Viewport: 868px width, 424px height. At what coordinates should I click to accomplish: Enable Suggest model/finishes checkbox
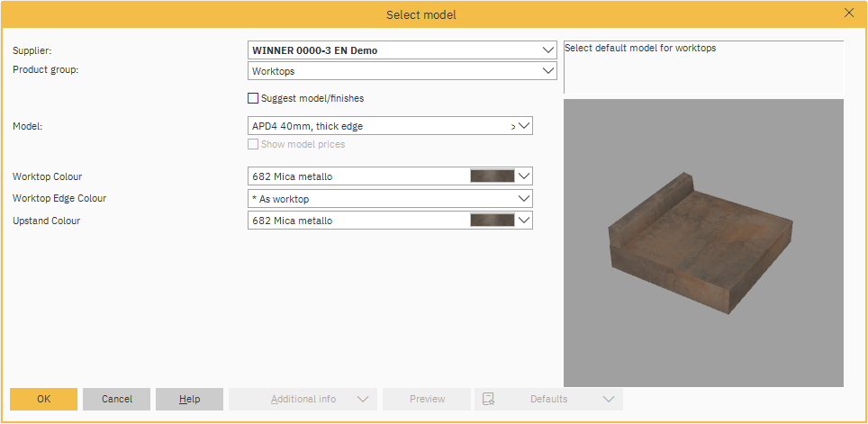pyautogui.click(x=253, y=98)
